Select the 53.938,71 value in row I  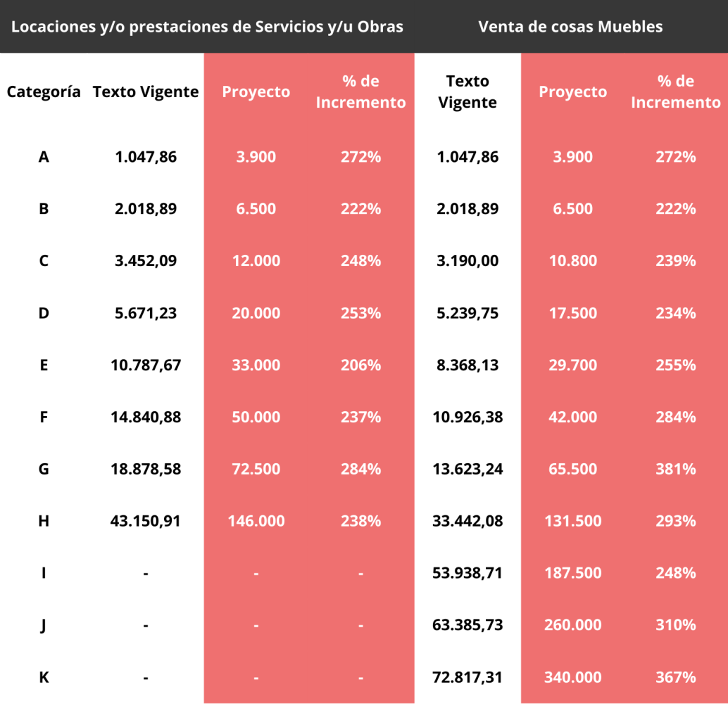click(x=467, y=573)
